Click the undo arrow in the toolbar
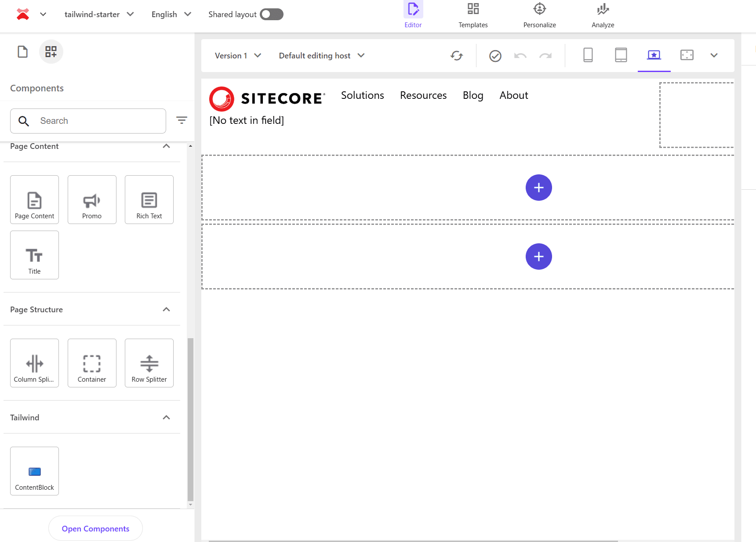 tap(520, 56)
